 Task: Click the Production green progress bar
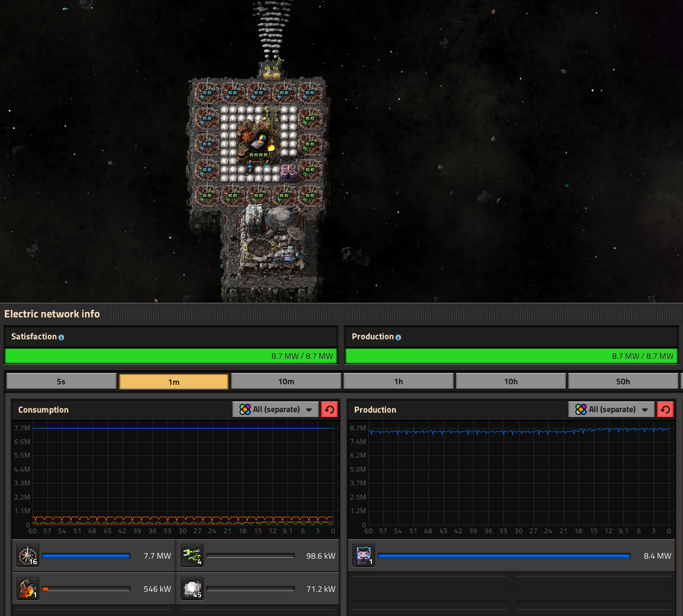(x=512, y=356)
